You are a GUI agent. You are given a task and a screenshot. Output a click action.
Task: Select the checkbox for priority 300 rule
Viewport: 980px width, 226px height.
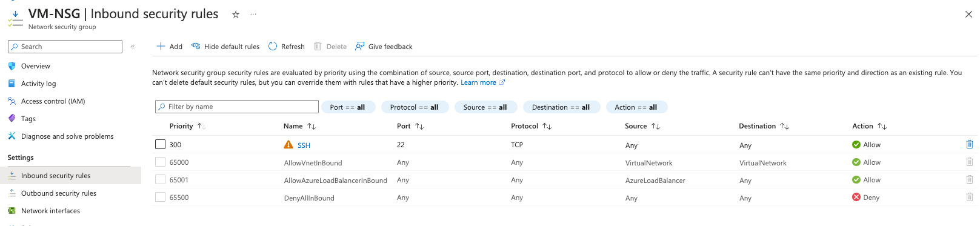tap(160, 144)
